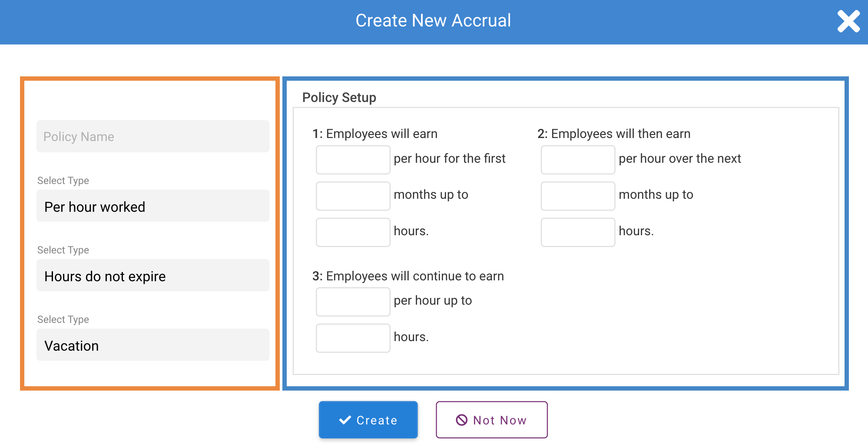
Task: Click the ban icon on Not Now
Action: tap(461, 420)
